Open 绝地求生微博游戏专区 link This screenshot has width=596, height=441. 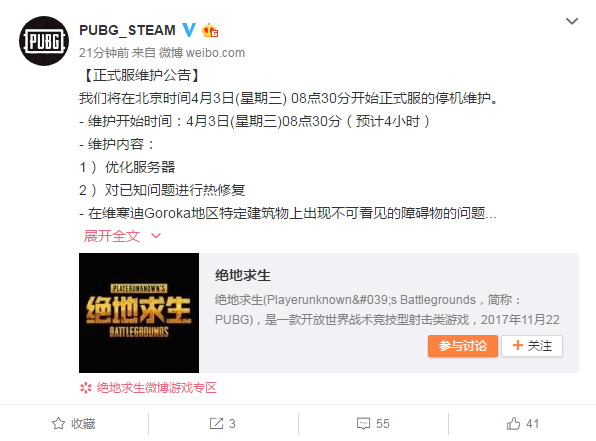(x=157, y=388)
